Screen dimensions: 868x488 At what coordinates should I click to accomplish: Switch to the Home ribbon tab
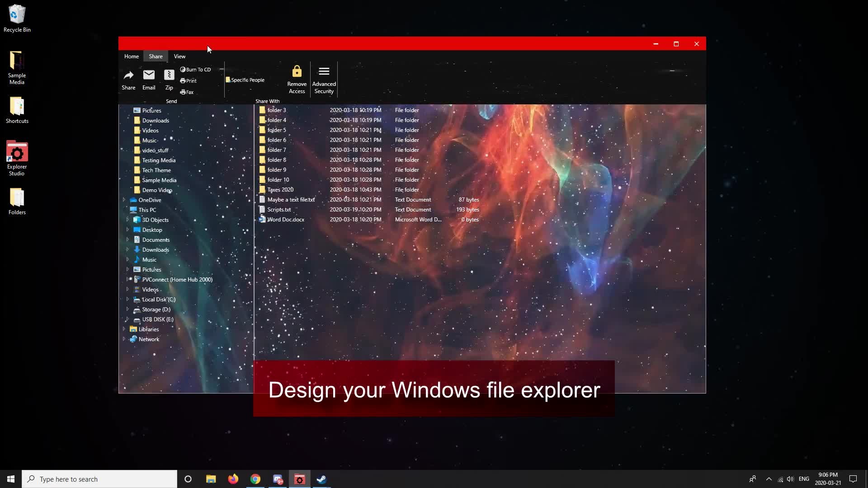132,56
